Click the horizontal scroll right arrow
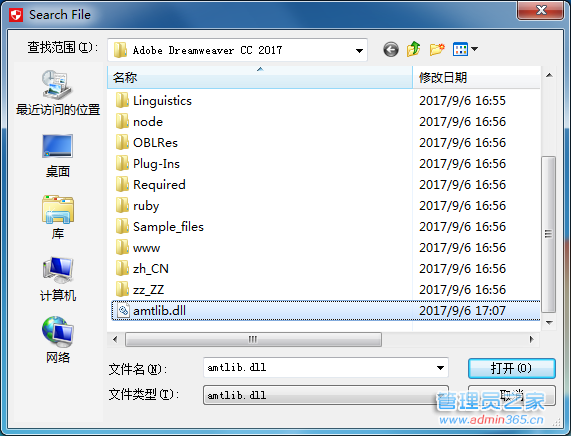Image resolution: width=571 pixels, height=436 pixels. coord(531,339)
